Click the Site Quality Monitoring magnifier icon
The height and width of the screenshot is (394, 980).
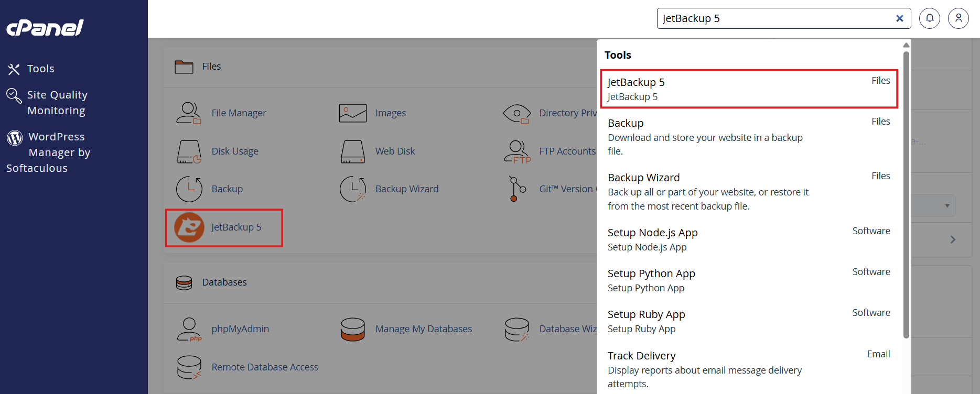(14, 96)
